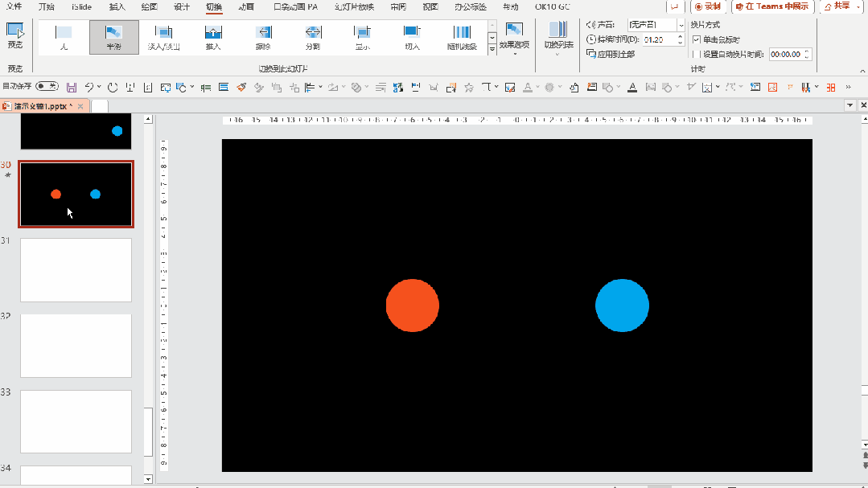Screen dimensions: 868x488
Task: Click the font color A icon in quick toolbar
Action: [x=528, y=88]
